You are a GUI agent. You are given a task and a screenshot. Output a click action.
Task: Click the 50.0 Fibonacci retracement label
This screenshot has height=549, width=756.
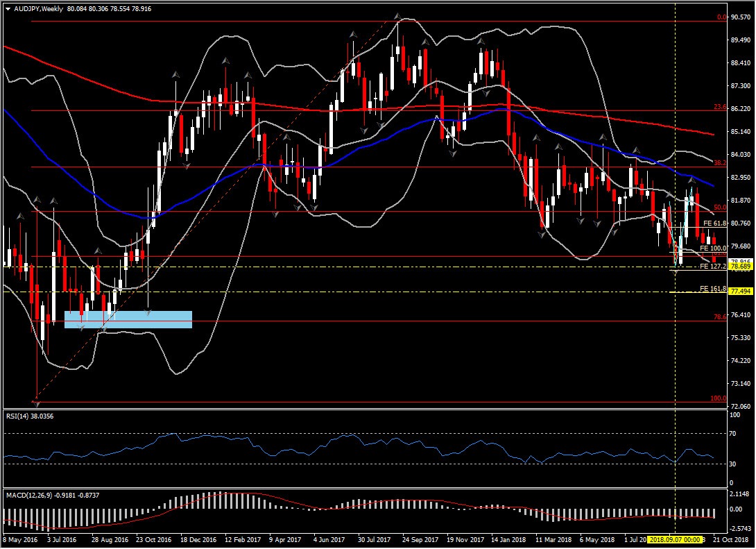pyautogui.click(x=719, y=208)
